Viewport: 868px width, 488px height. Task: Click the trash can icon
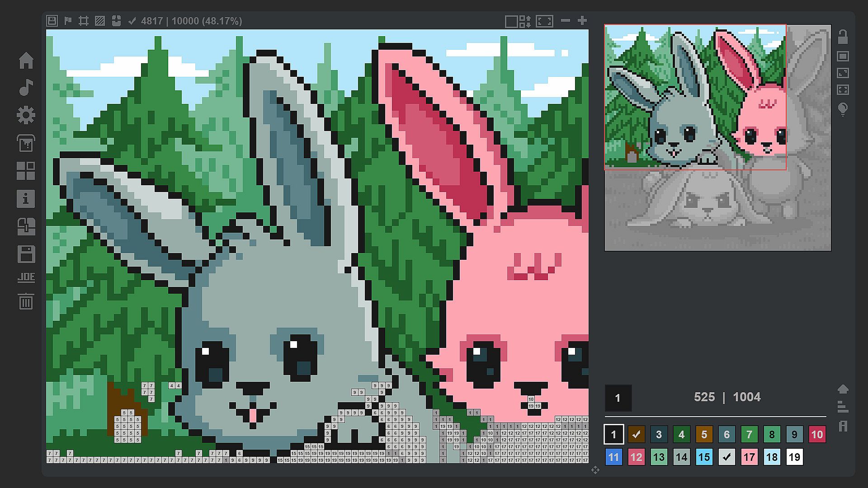tap(26, 301)
